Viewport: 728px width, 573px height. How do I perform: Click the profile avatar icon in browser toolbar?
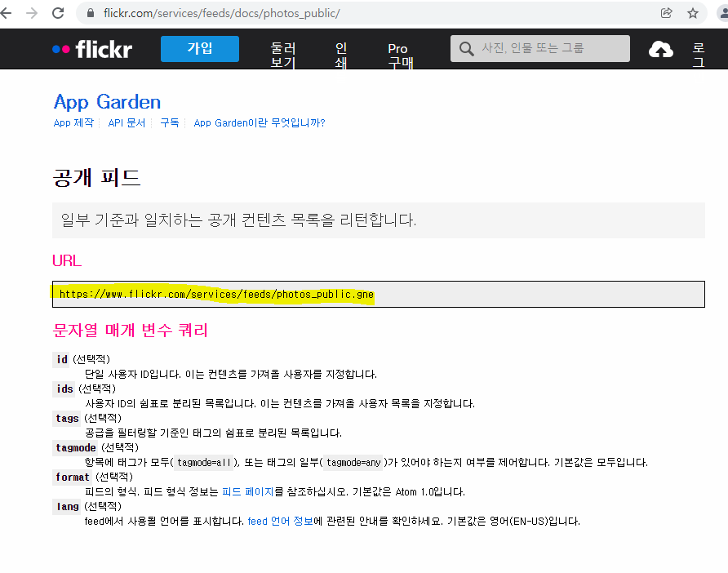(x=723, y=13)
